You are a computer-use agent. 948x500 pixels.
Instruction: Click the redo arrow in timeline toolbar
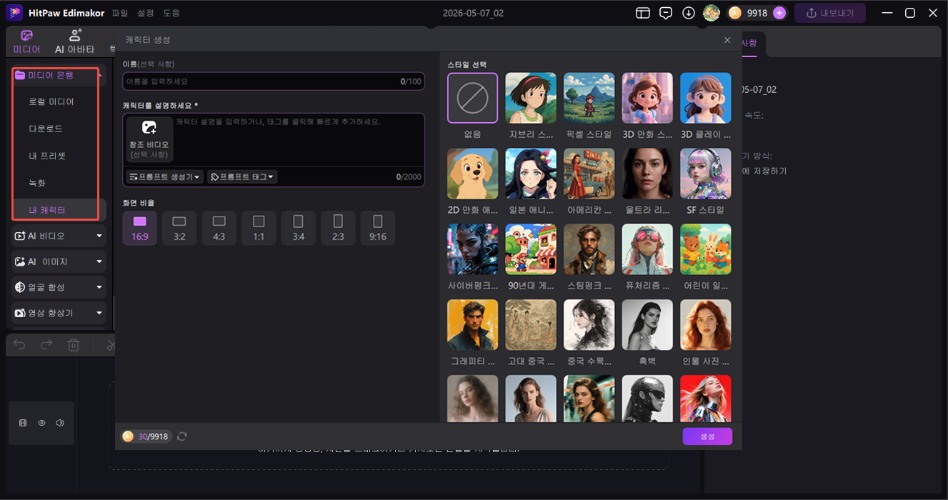[x=47, y=345]
